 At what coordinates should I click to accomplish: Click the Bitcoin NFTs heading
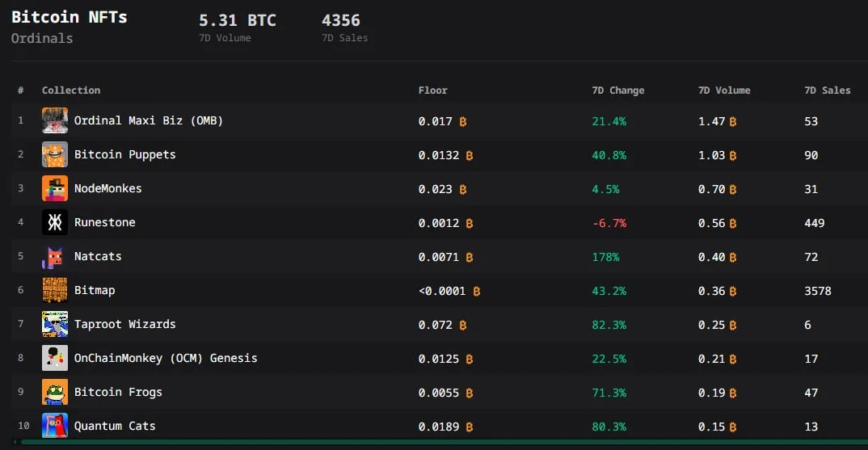[70, 17]
